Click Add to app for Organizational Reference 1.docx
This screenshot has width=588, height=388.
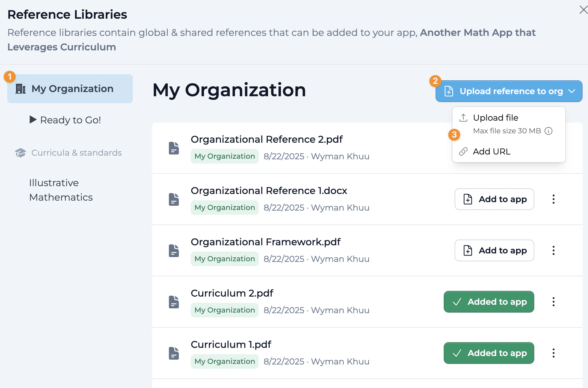pos(494,199)
